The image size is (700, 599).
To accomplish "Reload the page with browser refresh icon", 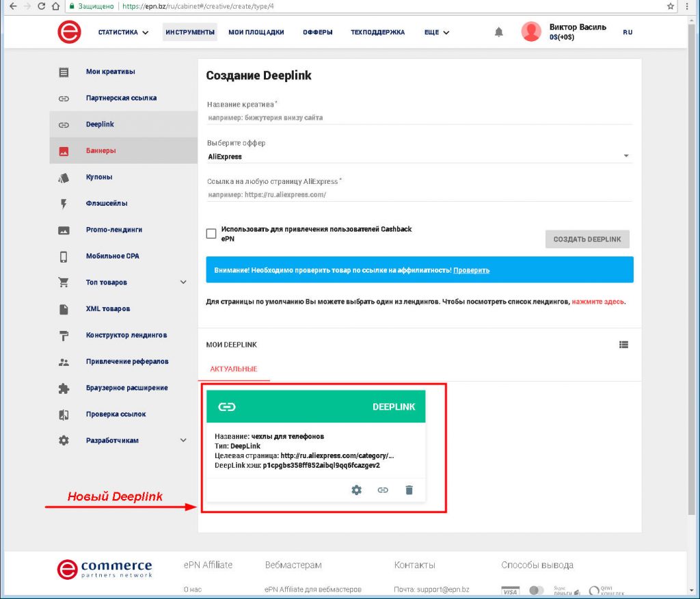I will point(41,6).
